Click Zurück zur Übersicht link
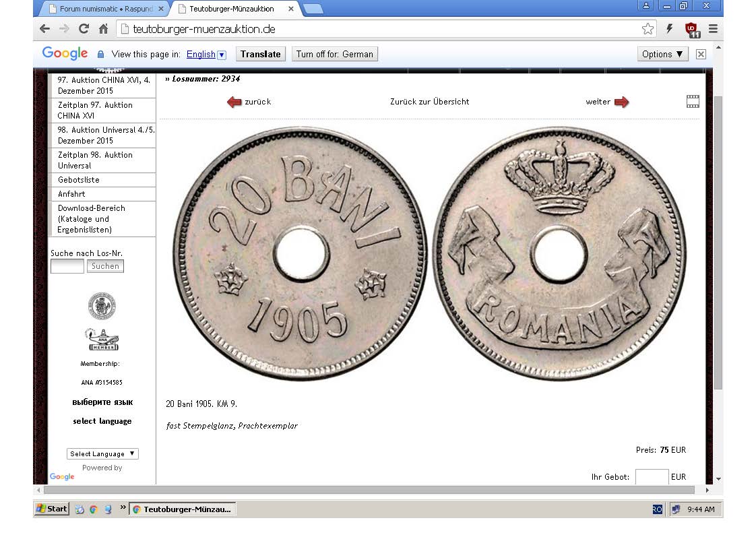The height and width of the screenshot is (535, 756). [x=429, y=102]
